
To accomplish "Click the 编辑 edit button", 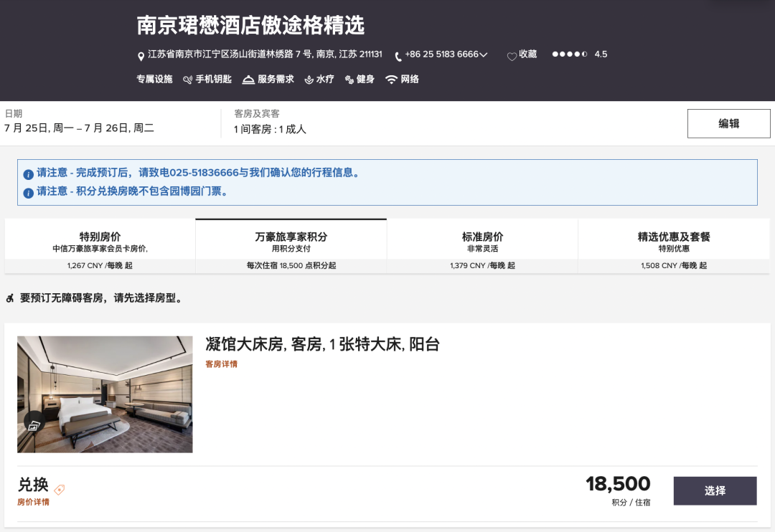I will pyautogui.click(x=728, y=123).
